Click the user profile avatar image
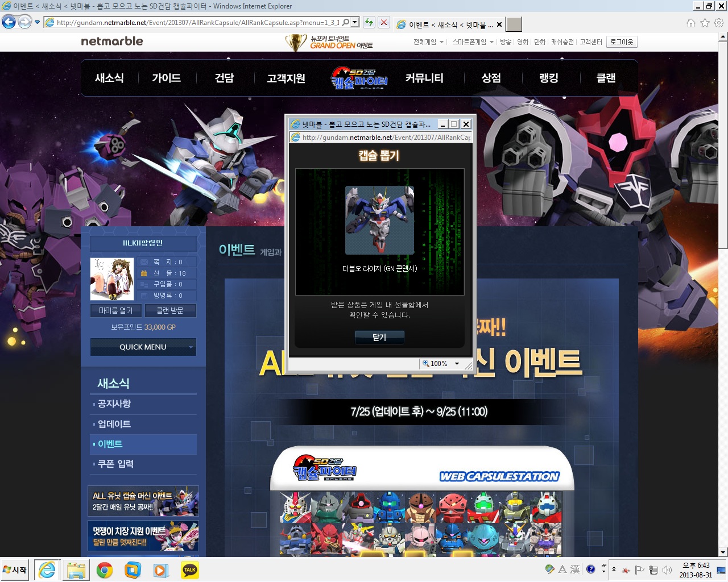This screenshot has height=582, width=728. coord(112,278)
